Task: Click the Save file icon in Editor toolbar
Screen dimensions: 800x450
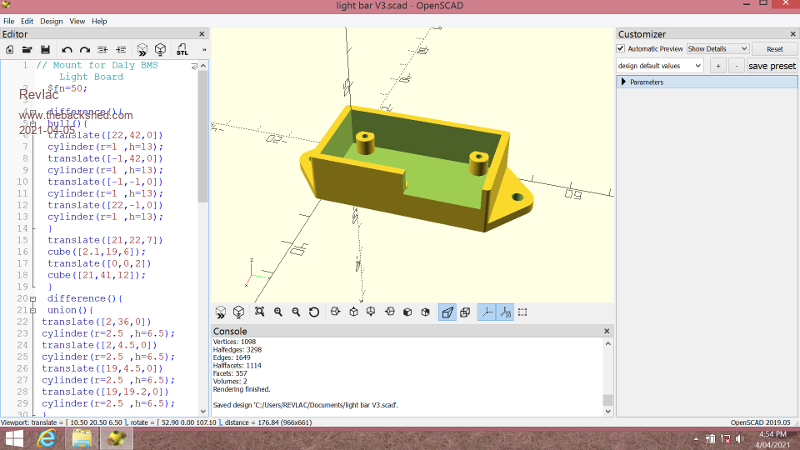Action: click(x=45, y=49)
